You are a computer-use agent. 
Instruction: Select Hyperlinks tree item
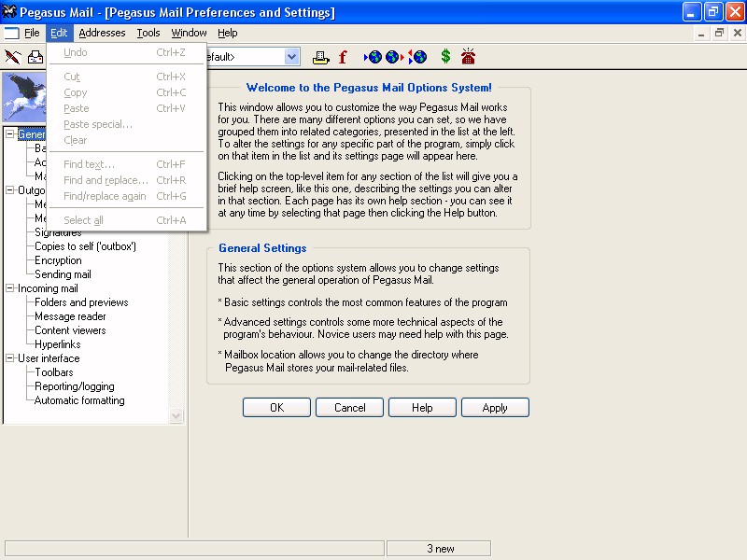(58, 344)
